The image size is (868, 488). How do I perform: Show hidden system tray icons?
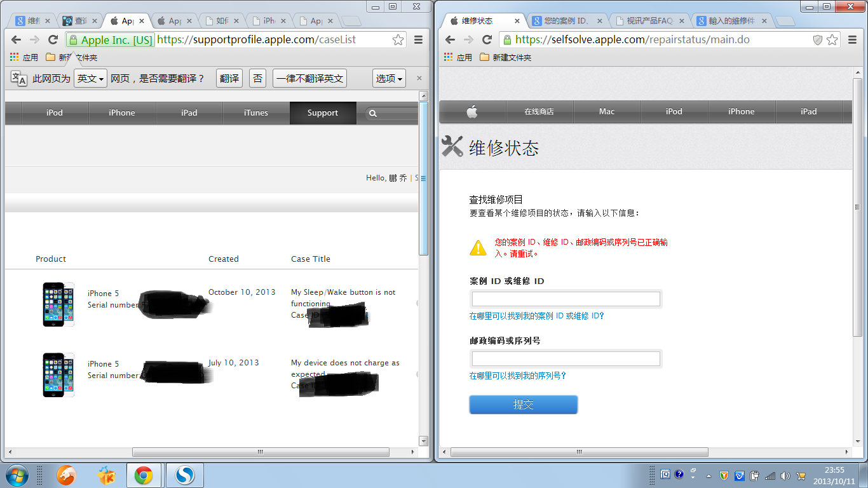[709, 475]
